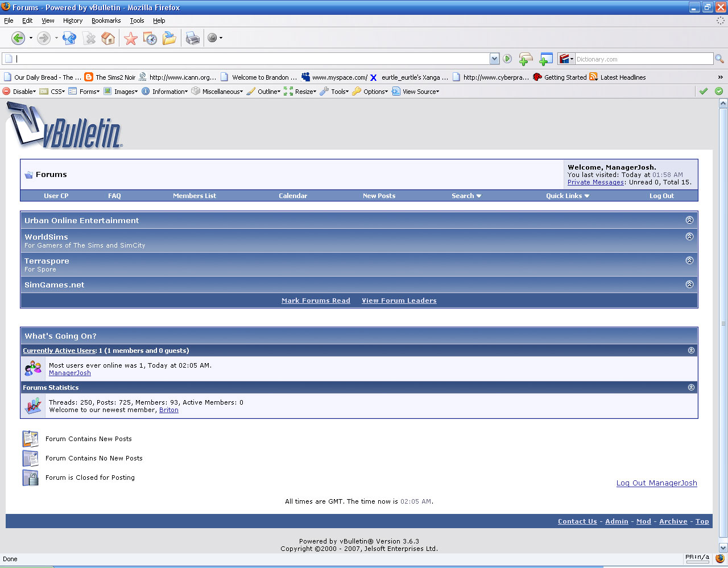Open newest member Briton's profile
This screenshot has width=728, height=568.
169,410
